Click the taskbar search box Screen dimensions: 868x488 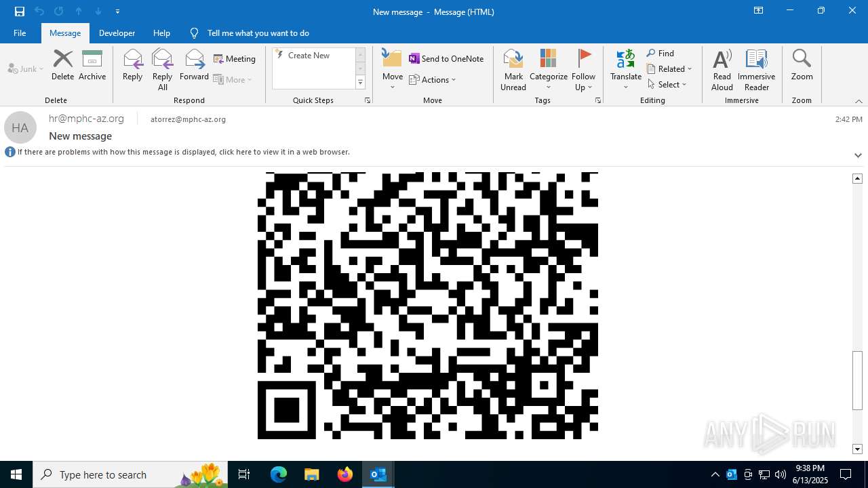[130, 474]
